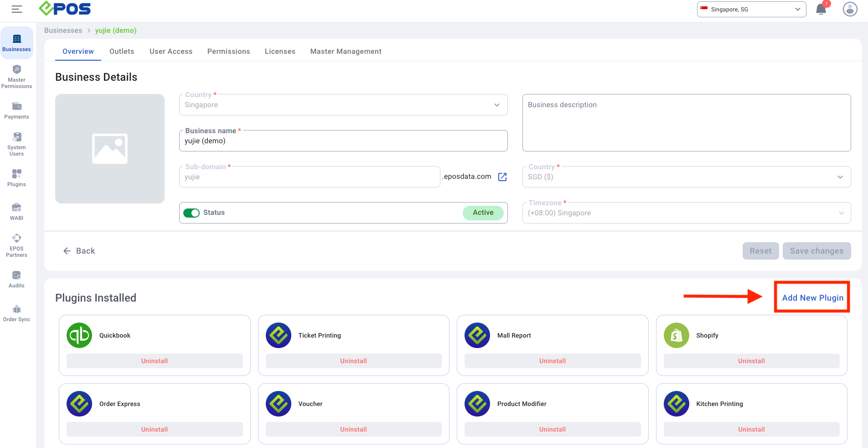Open EPOS Partners in sidebar
Image resolution: width=868 pixels, height=448 pixels.
pos(17,245)
